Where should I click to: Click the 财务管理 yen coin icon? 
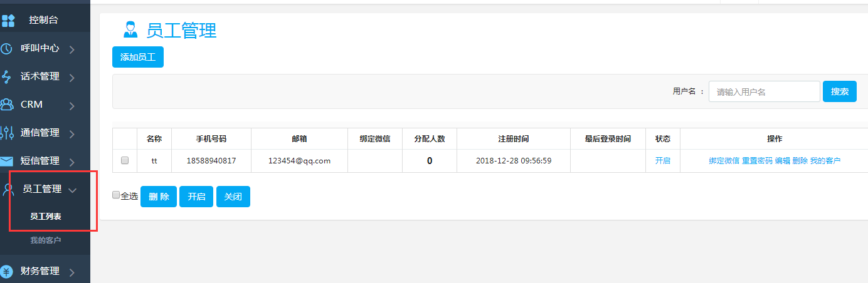[7, 272]
